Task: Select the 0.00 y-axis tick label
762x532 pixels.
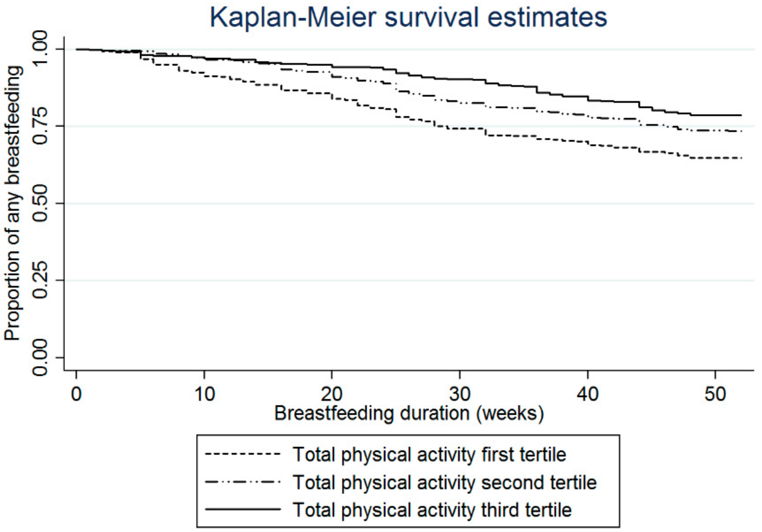Action: 39,357
